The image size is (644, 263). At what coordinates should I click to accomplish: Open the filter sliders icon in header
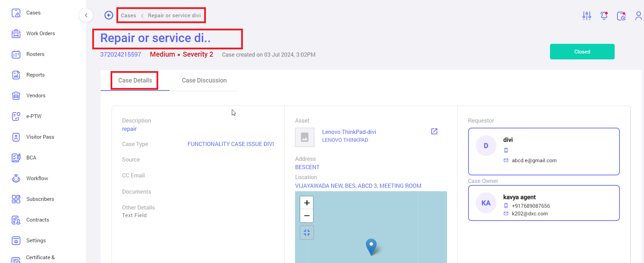point(587,16)
